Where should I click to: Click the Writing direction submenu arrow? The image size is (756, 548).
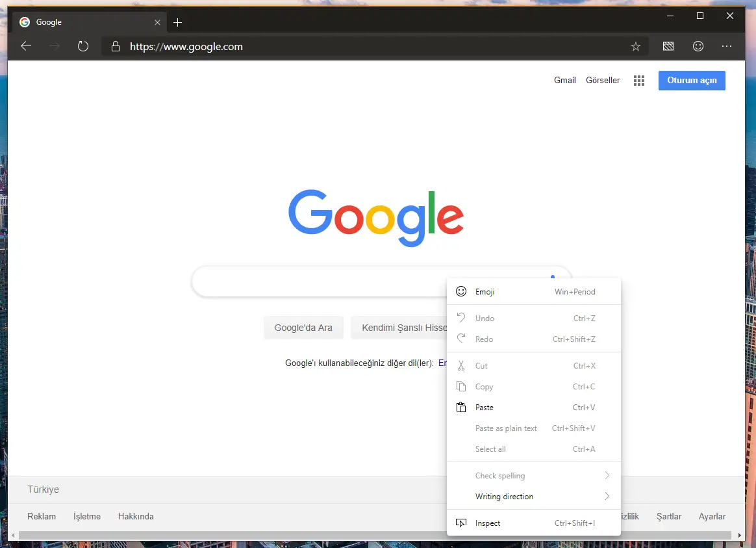pyautogui.click(x=607, y=497)
